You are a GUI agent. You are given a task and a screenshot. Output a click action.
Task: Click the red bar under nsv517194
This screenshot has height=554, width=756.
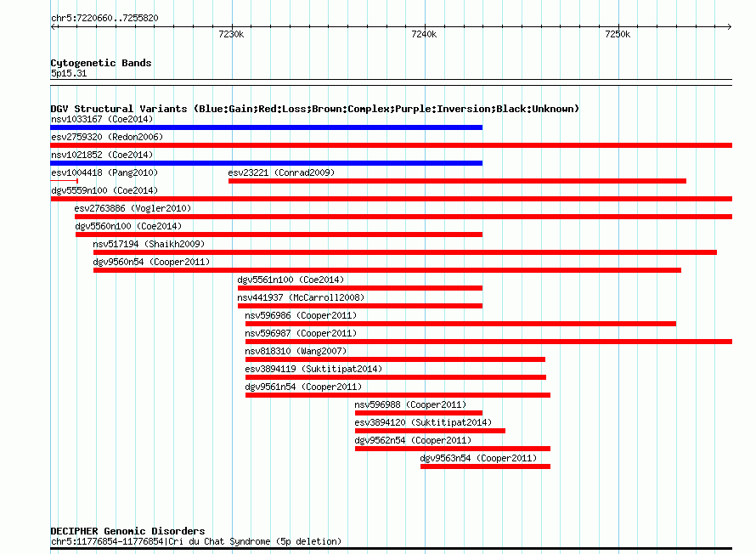[405, 252]
